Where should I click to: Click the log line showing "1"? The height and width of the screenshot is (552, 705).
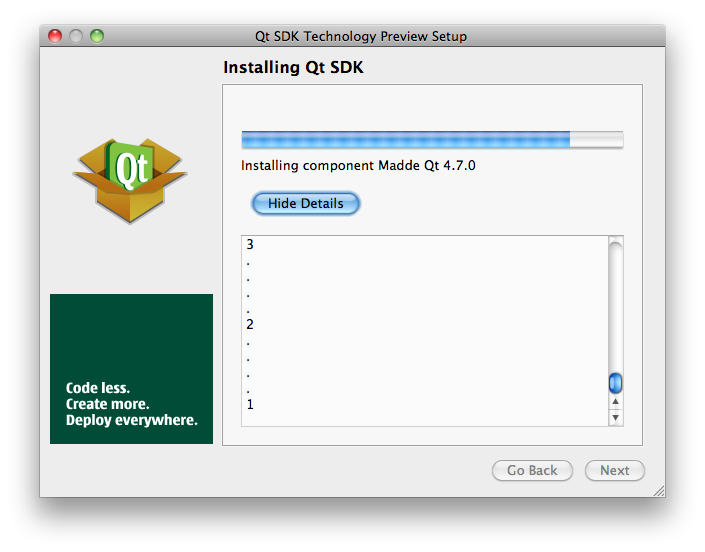250,404
